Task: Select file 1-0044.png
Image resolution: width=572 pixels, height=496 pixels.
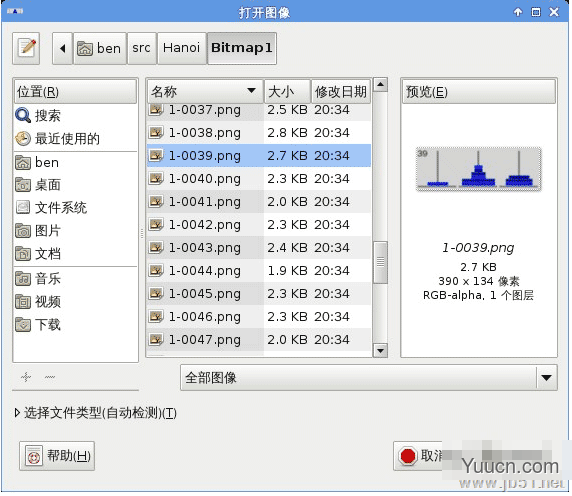Action: click(259, 271)
